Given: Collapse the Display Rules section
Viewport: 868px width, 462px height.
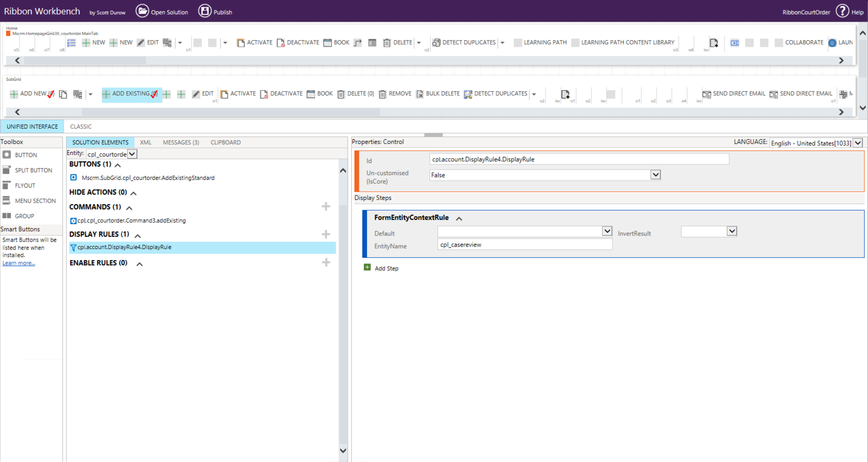Looking at the screenshot, I should point(138,236).
